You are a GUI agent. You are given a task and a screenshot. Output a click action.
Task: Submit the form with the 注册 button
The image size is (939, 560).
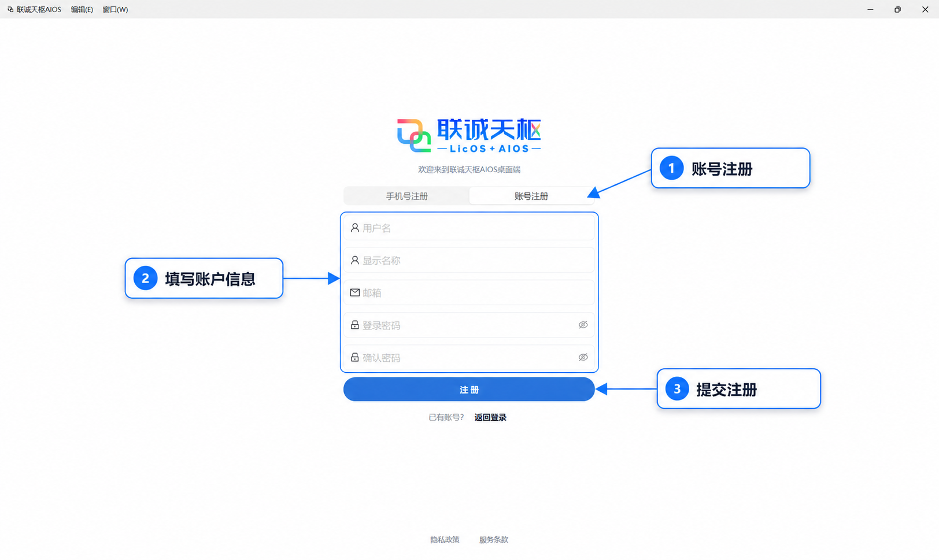click(x=469, y=390)
